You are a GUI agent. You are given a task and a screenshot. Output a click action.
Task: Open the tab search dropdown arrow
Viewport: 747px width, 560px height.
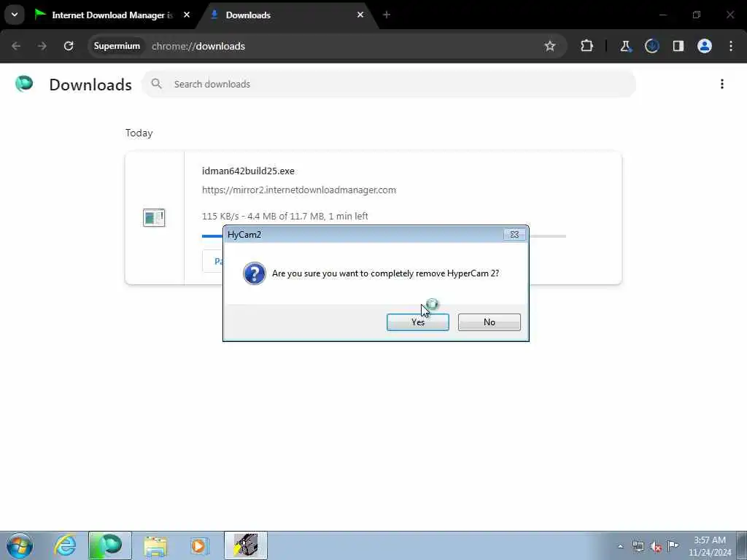pyautogui.click(x=15, y=15)
